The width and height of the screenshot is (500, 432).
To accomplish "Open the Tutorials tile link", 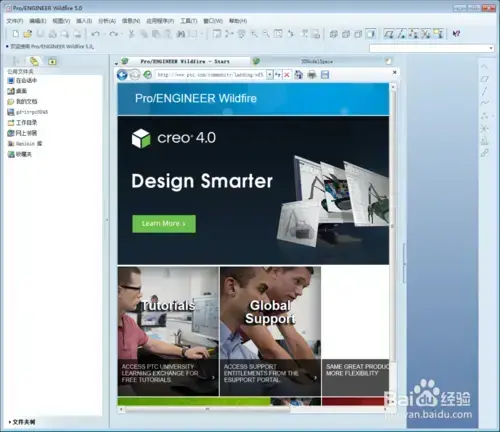I will coord(168,331).
